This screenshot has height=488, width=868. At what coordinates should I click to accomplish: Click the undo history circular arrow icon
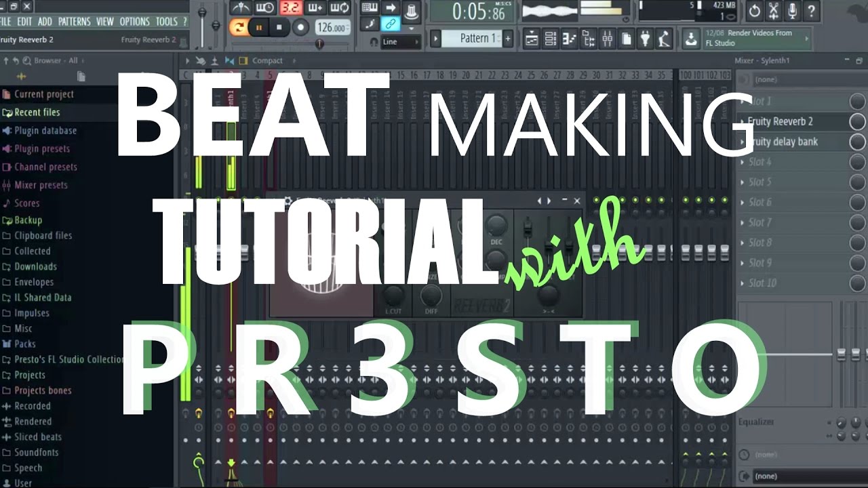(x=754, y=11)
